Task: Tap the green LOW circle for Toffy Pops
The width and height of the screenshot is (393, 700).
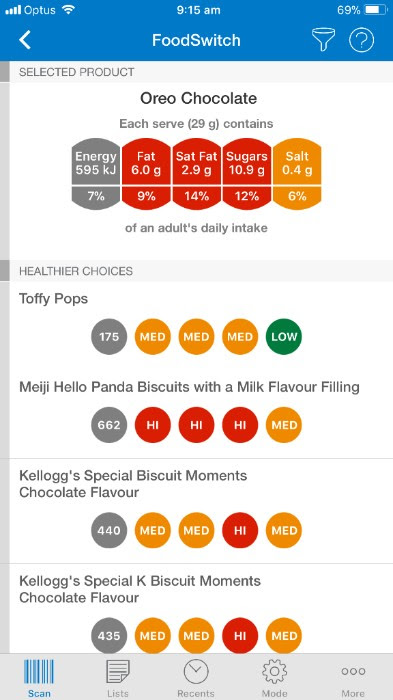Action: pos(284,337)
